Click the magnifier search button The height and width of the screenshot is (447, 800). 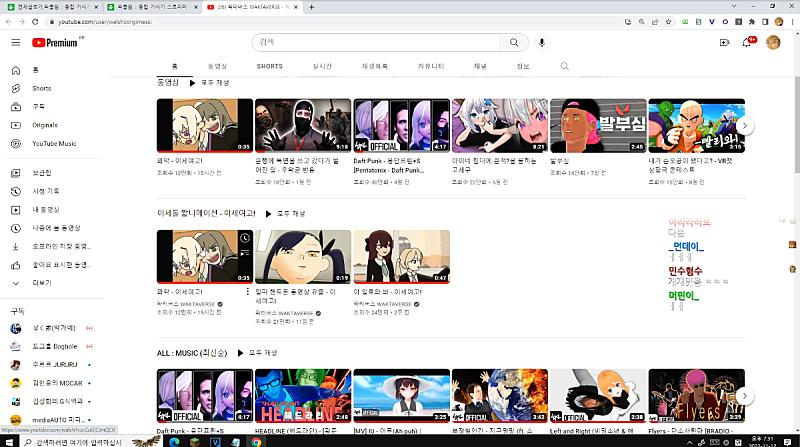coord(514,42)
